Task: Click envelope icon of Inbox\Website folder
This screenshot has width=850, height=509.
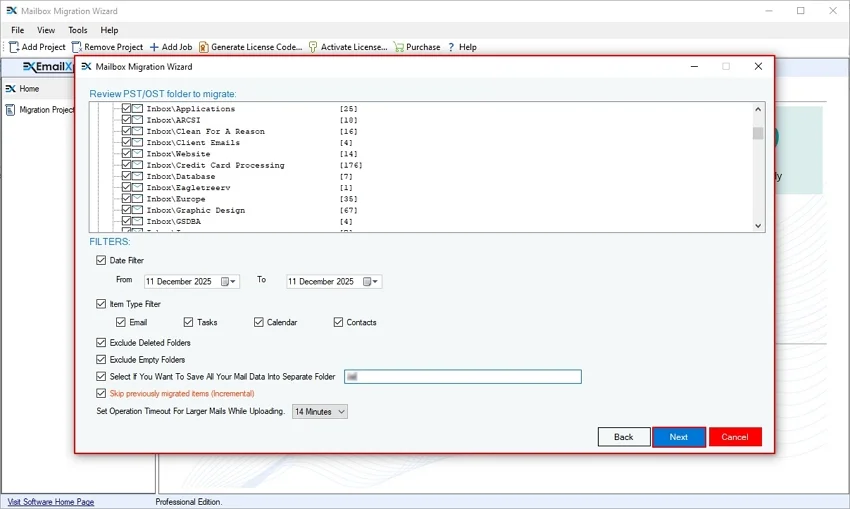Action: coord(138,153)
